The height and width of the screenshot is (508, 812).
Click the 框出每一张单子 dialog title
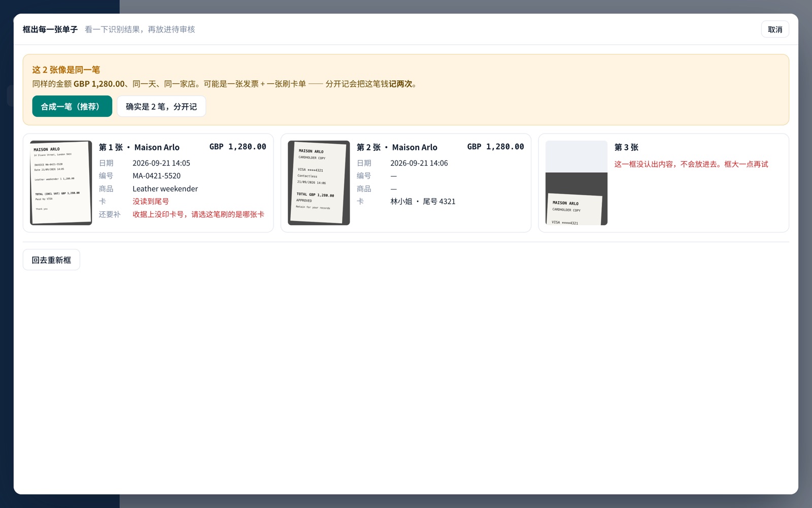click(x=50, y=29)
